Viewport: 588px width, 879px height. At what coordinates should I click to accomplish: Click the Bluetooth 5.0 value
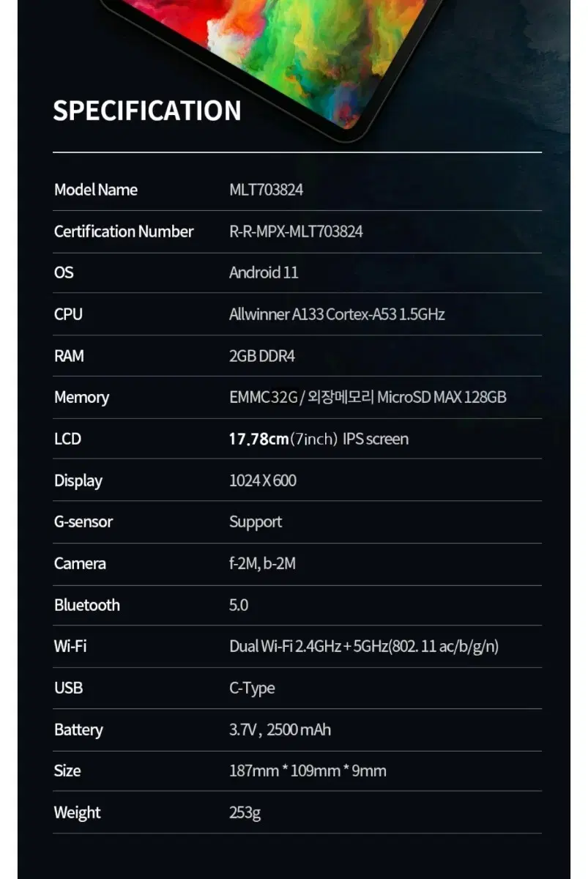pyautogui.click(x=239, y=605)
